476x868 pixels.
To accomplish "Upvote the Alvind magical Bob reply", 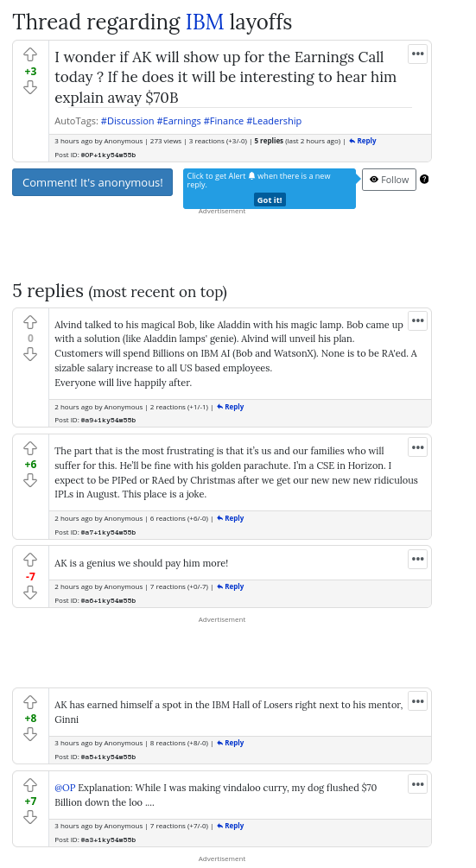I will point(30,321).
